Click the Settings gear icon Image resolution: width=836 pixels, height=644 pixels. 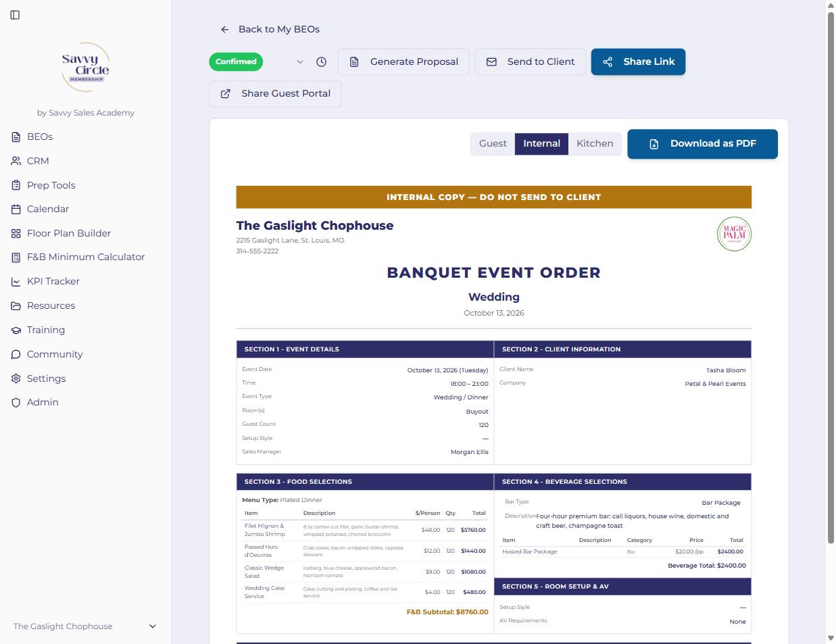16,378
